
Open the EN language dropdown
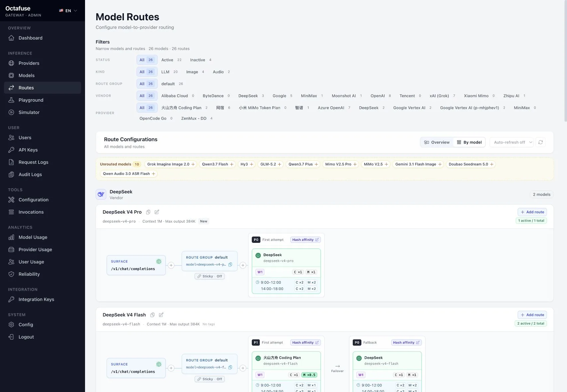[x=68, y=11]
